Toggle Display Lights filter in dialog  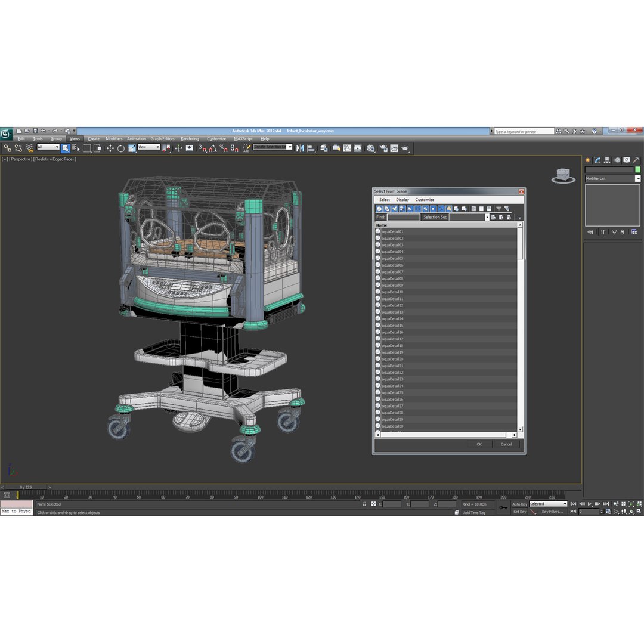395,209
